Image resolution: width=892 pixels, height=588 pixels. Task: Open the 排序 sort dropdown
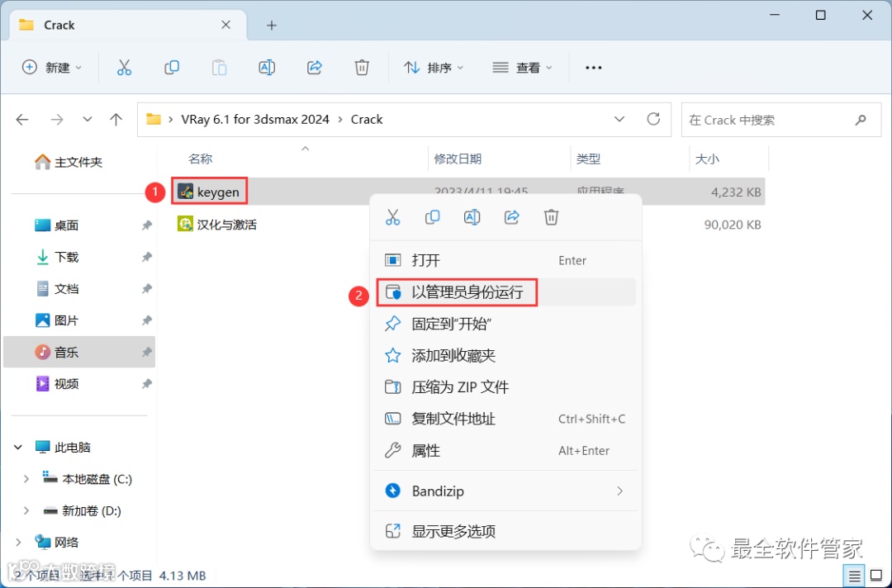(x=434, y=68)
